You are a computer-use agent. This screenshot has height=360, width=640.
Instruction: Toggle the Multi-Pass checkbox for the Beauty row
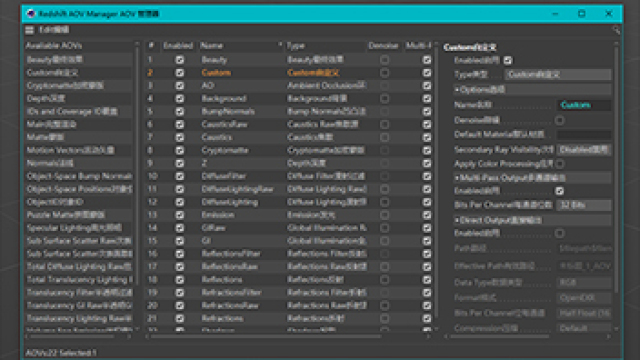427,60
